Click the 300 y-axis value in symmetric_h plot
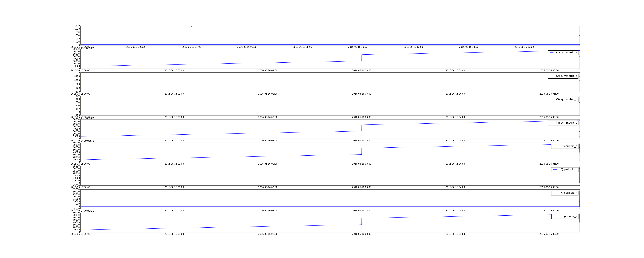 click(78, 102)
